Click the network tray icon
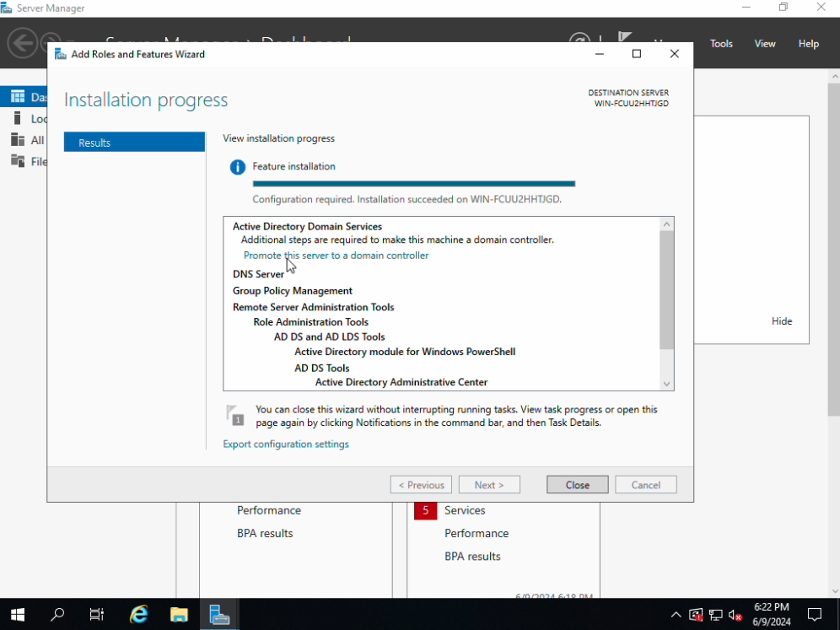This screenshot has height=630, width=840. point(715,615)
